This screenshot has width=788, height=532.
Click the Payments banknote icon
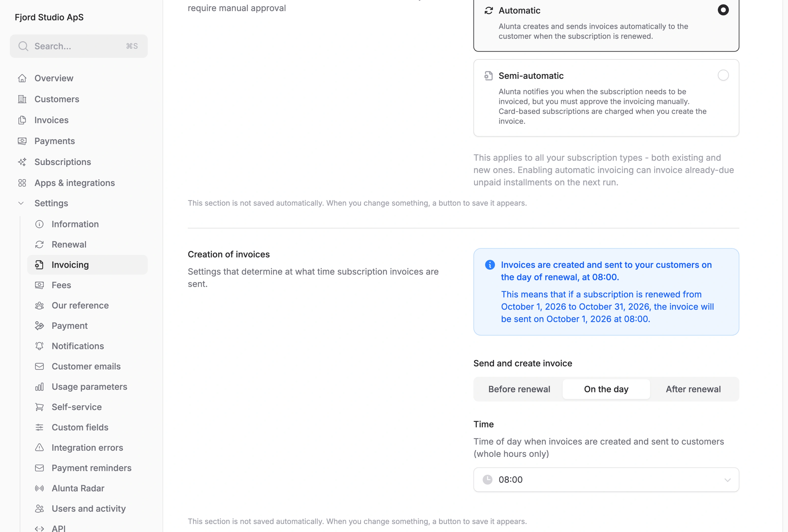click(x=22, y=141)
